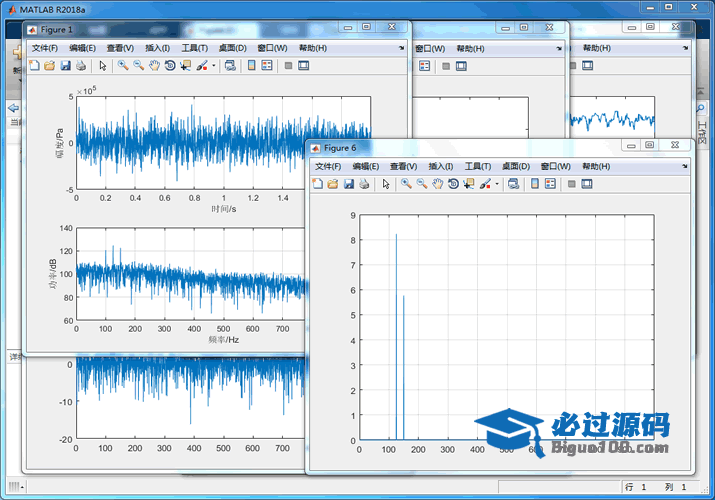This screenshot has width=715, height=500.
Task: Open 工具(T) menu in Figure 1
Action: 195,48
